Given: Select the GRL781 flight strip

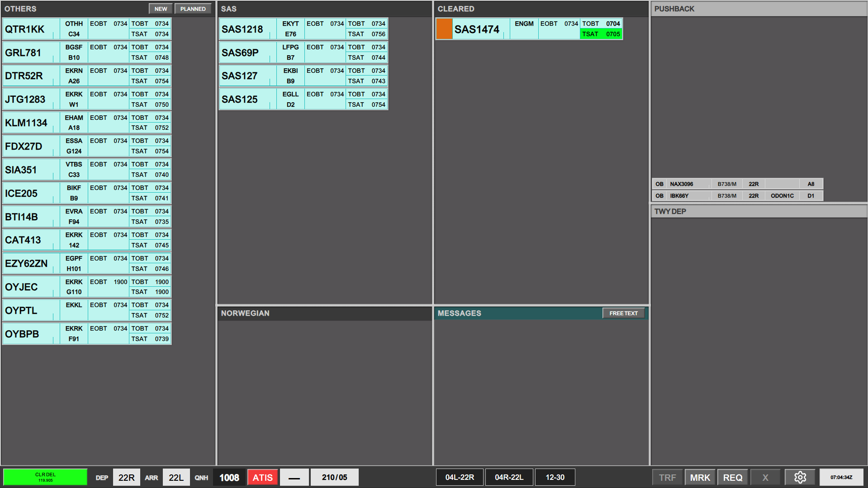Looking at the screenshot, I should (87, 52).
